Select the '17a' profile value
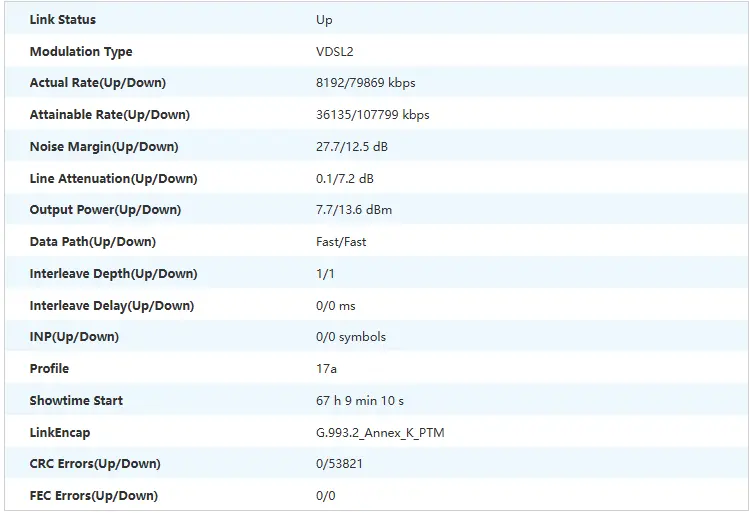 (326, 369)
